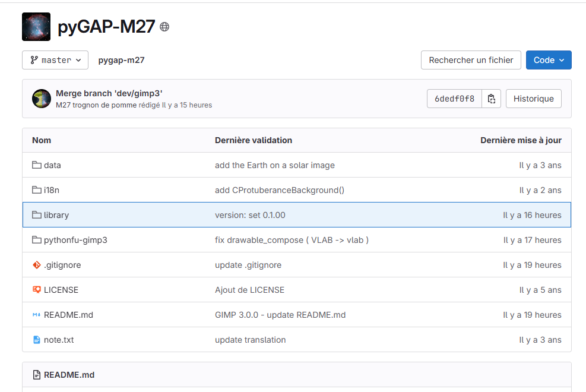
Task: Open the Merge branch 'dev/gimp3' commit link
Action: 109,93
